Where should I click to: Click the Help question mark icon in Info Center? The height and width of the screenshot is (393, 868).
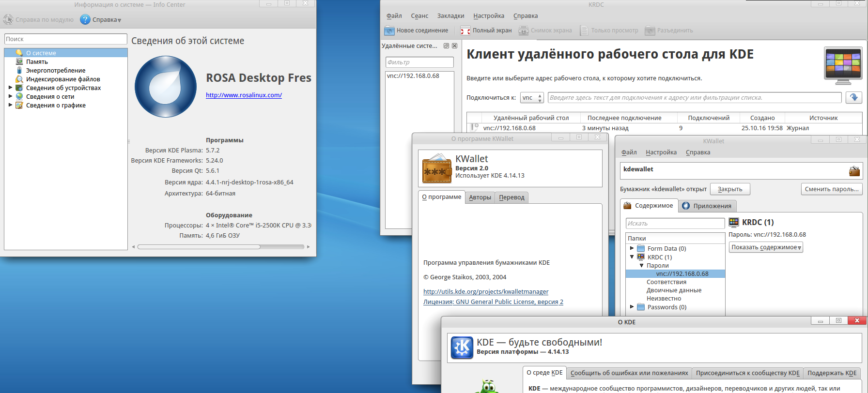click(x=85, y=20)
